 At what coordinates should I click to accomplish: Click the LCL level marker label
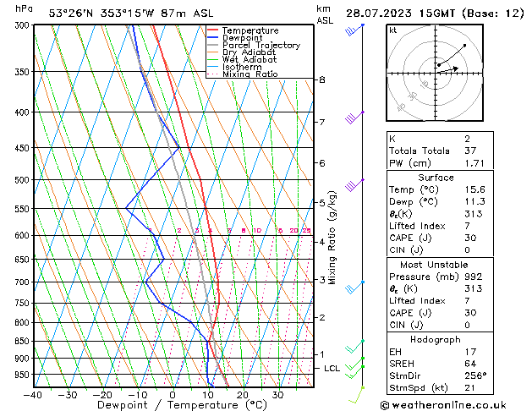point(332,369)
